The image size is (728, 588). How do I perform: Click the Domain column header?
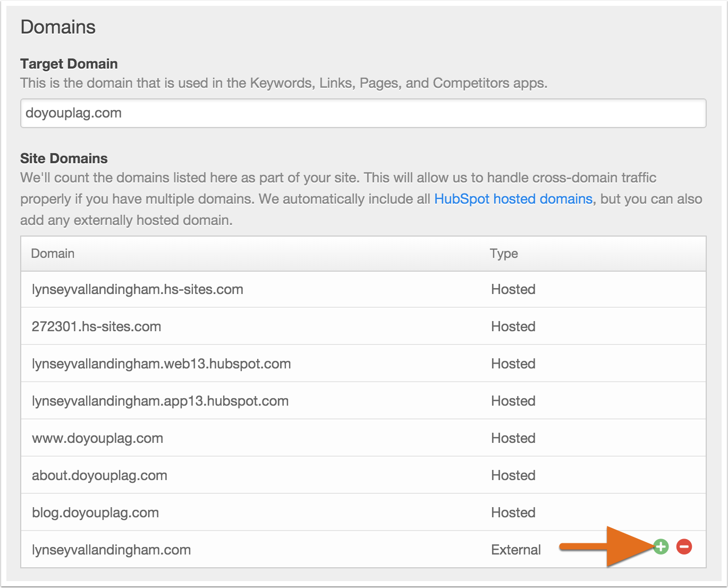coord(53,254)
